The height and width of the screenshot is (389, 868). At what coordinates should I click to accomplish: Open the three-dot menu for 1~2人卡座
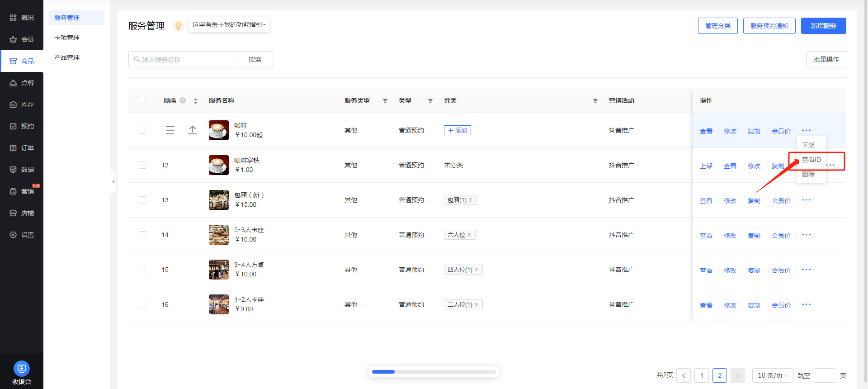[x=806, y=304]
